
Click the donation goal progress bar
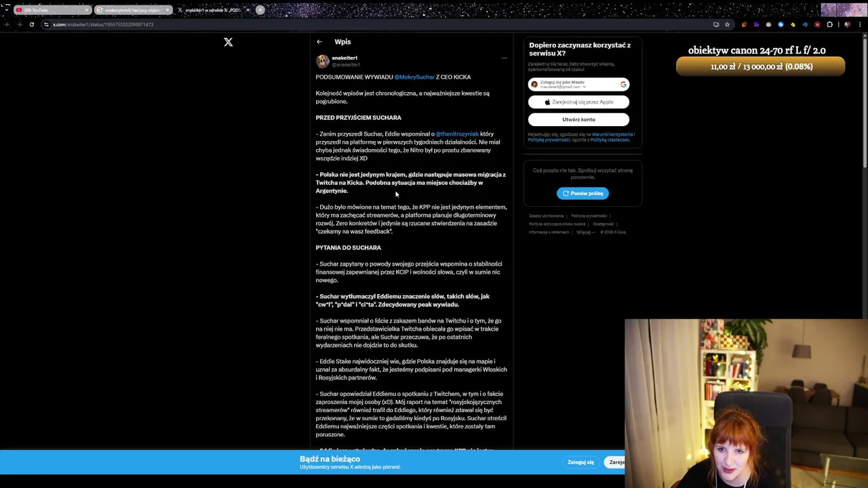pos(761,66)
